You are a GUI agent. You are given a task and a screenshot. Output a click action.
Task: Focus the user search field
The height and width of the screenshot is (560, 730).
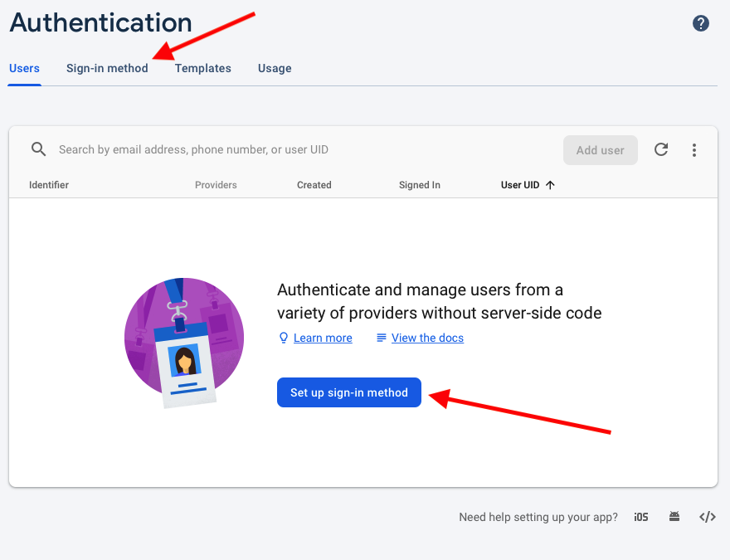point(299,150)
